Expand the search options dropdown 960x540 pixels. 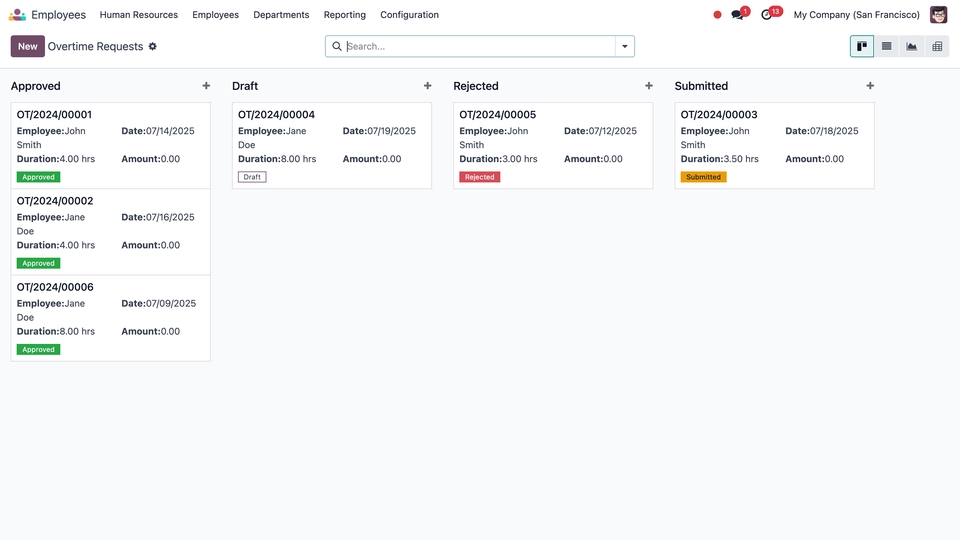pos(624,47)
